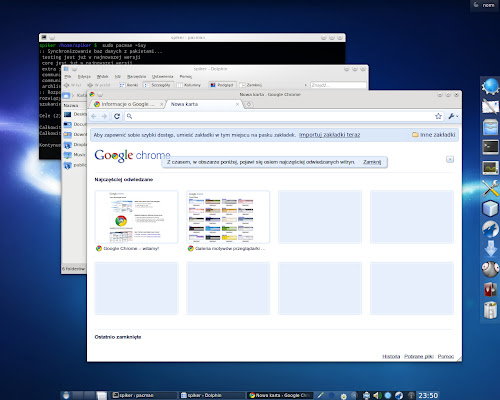Open the application launcher on the taskbar

coord(66,395)
